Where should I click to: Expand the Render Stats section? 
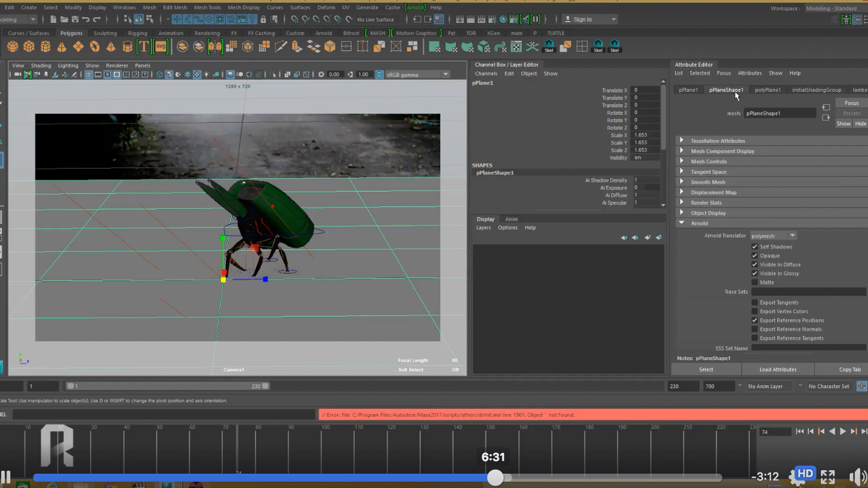(706, 203)
